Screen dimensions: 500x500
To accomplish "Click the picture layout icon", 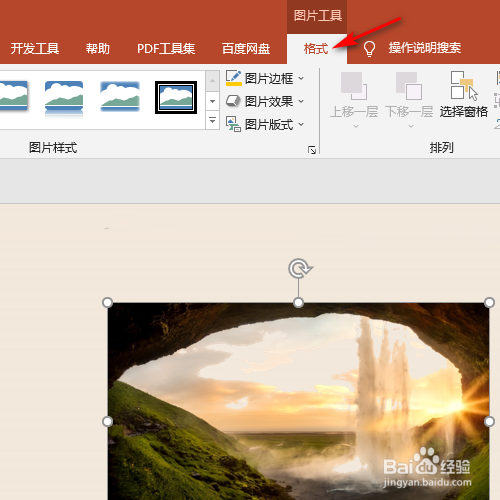I will click(233, 124).
